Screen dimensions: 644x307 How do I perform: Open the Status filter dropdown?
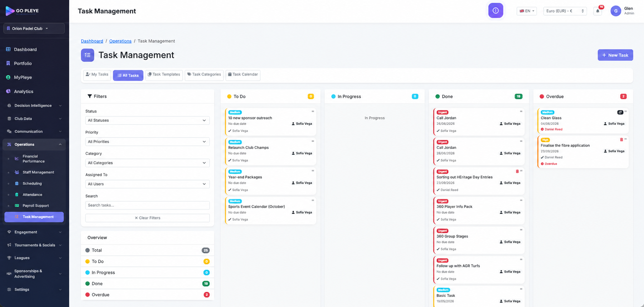(x=147, y=121)
